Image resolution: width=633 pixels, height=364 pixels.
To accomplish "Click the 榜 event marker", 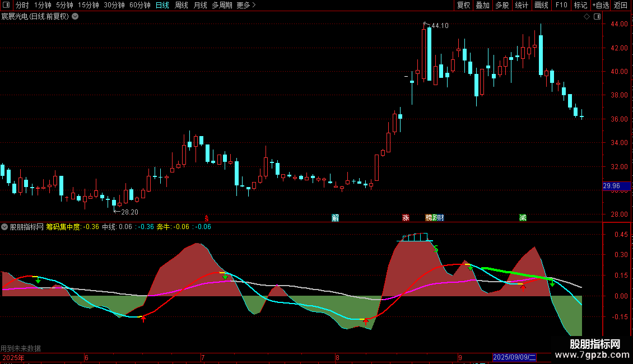I will [x=429, y=218].
